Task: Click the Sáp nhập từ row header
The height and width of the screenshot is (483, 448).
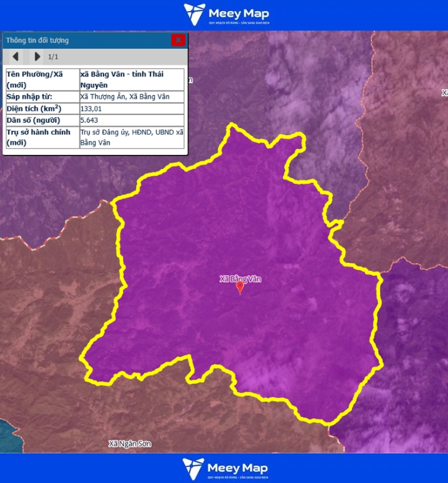Action: [42, 97]
